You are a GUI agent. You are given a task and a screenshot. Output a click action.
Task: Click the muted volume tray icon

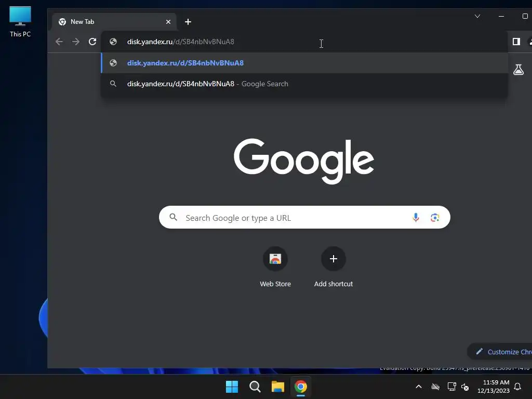point(465,387)
